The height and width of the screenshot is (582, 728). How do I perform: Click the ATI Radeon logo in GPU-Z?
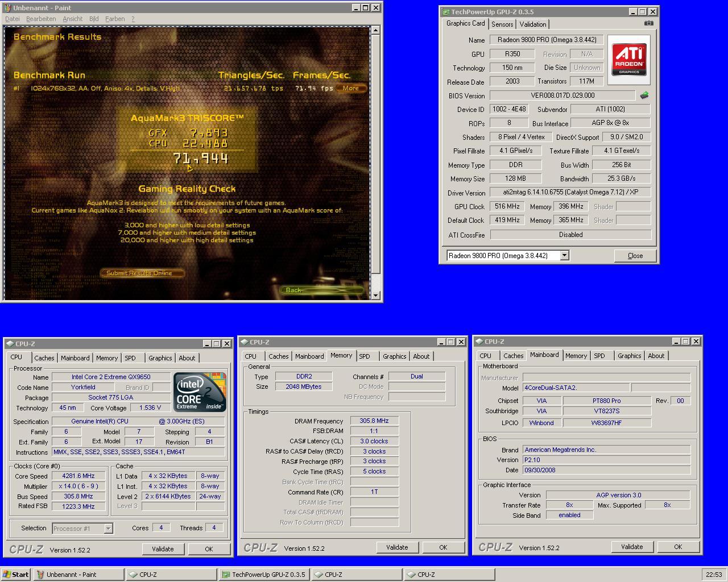click(629, 59)
